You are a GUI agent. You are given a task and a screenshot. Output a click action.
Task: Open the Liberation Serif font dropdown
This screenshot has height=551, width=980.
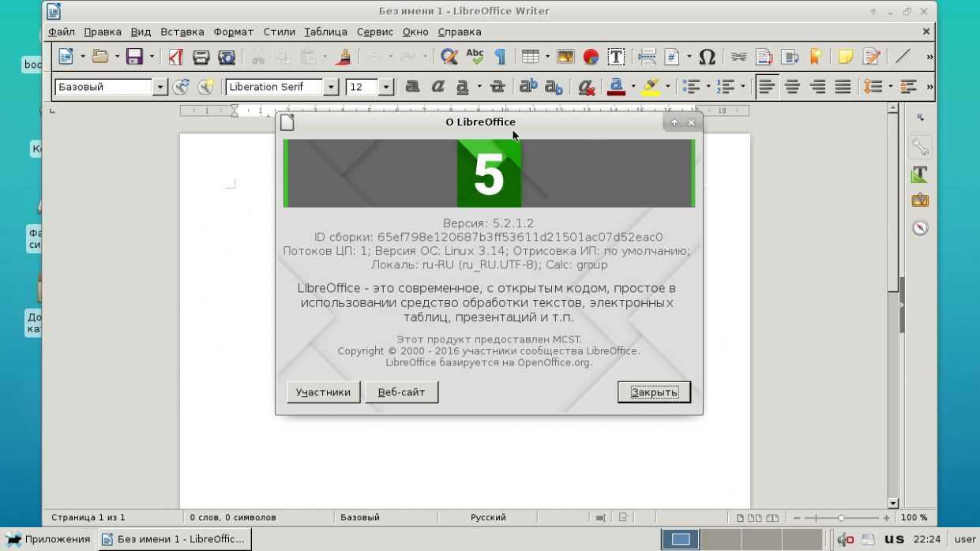(x=332, y=87)
